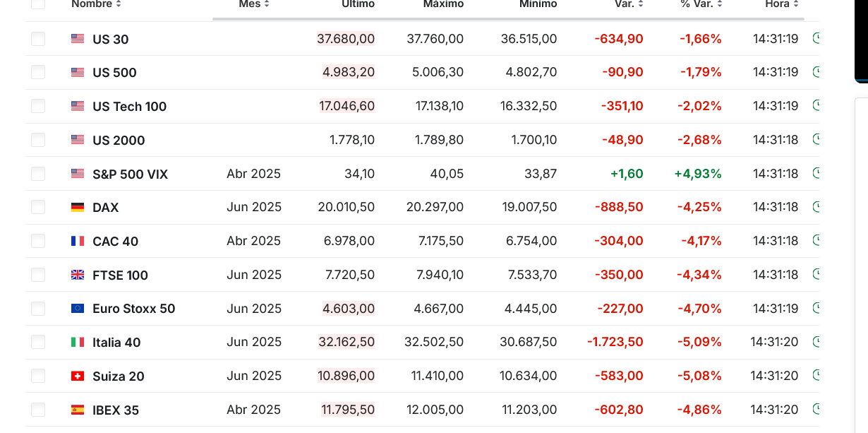The image size is (868, 433).
Task: Sort by the % Var. column header
Action: click(701, 4)
